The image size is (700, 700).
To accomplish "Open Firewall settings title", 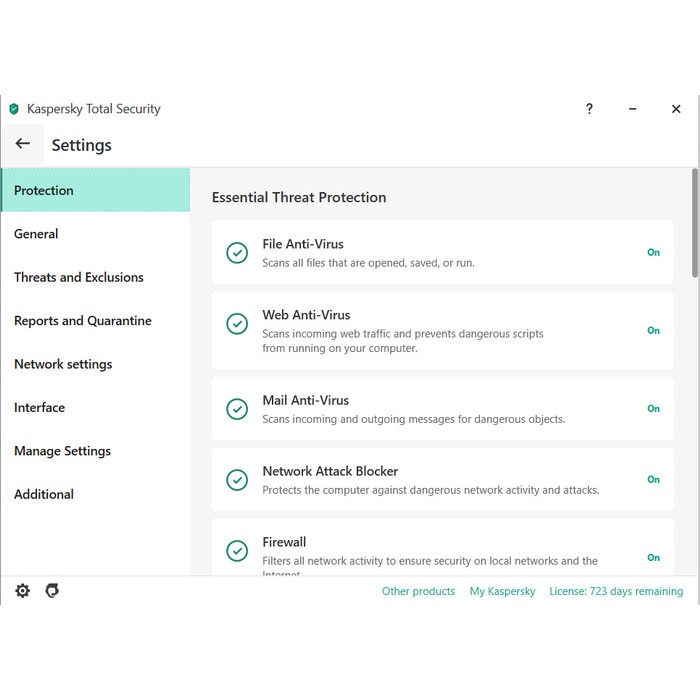I will [284, 542].
